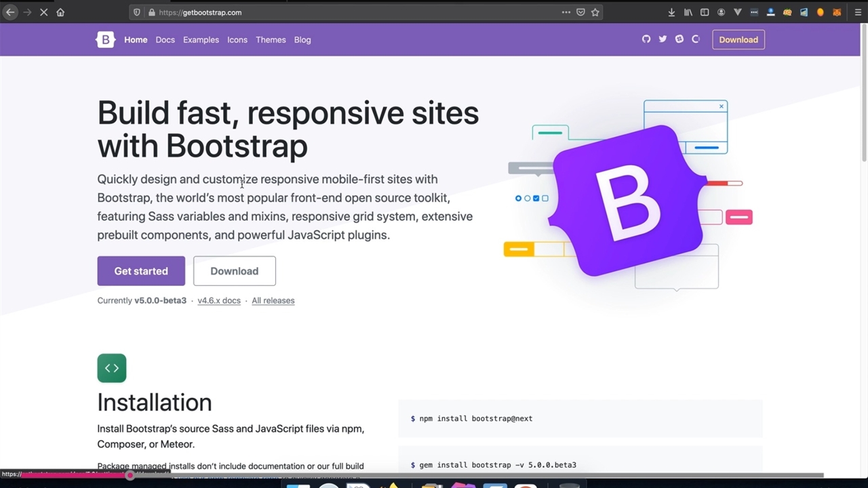This screenshot has height=488, width=868.
Task: Save the page to Pocket
Action: (580, 12)
